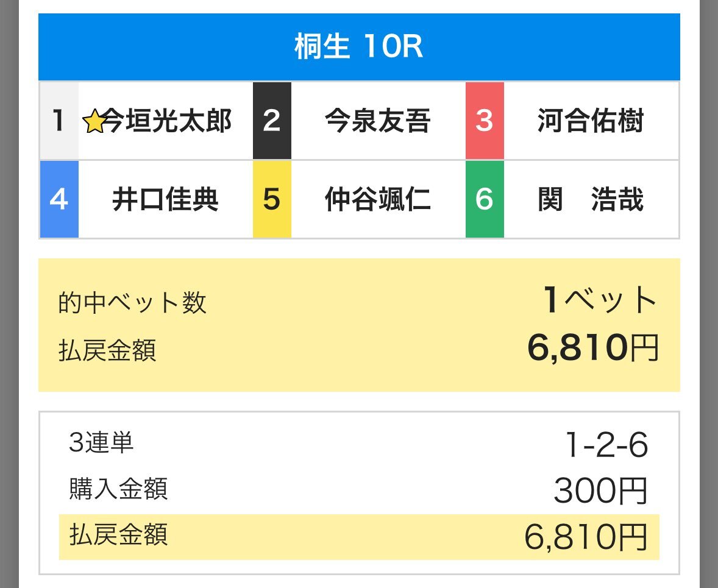Select the white number 1 lane badge
This screenshot has height=588, width=718.
[59, 121]
